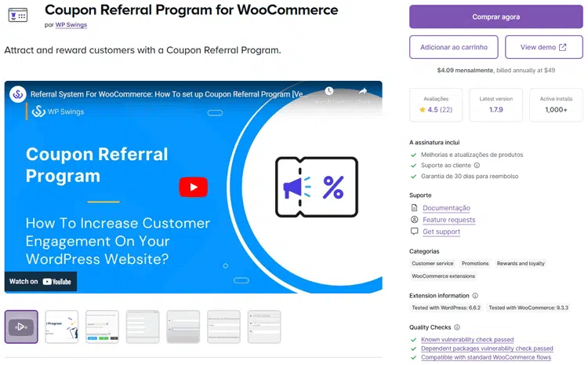Click the $4.09 mensalmente pricing text
The height and width of the screenshot is (365, 588).
tap(465, 70)
